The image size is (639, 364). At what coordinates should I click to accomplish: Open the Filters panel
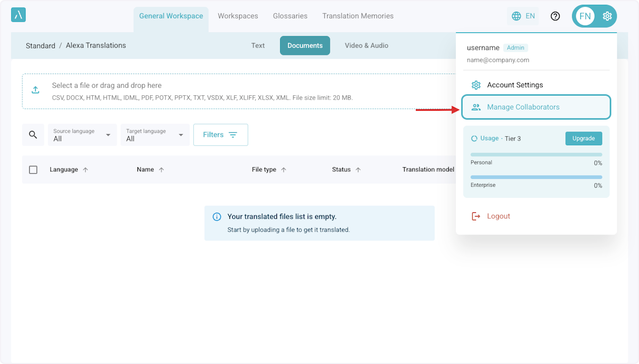tap(220, 135)
